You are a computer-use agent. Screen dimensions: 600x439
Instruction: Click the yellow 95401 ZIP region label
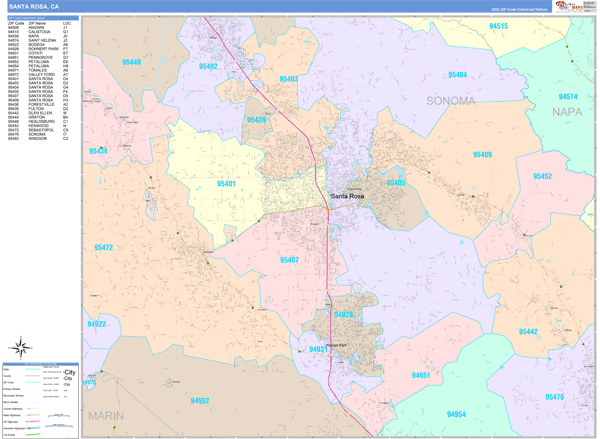(226, 184)
